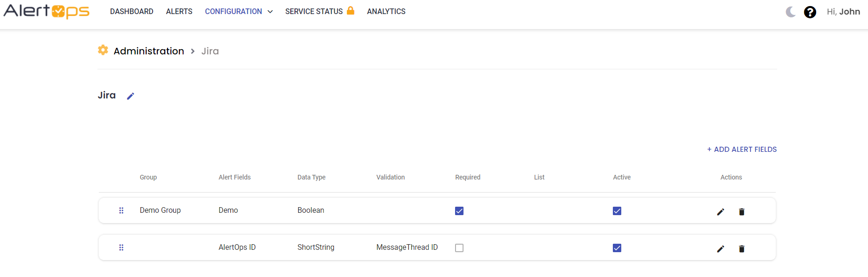Delete the AlertOps ID field row
The height and width of the screenshot is (277, 868).
742,249
